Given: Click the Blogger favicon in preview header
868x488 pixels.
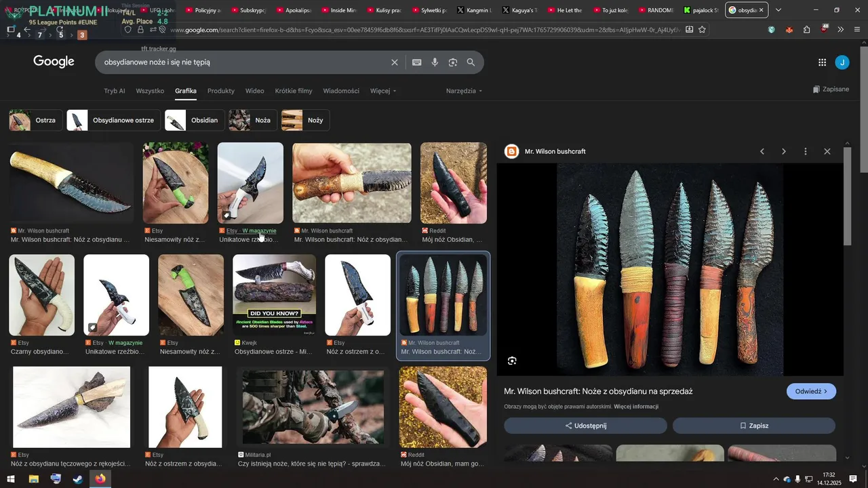Looking at the screenshot, I should [x=511, y=152].
